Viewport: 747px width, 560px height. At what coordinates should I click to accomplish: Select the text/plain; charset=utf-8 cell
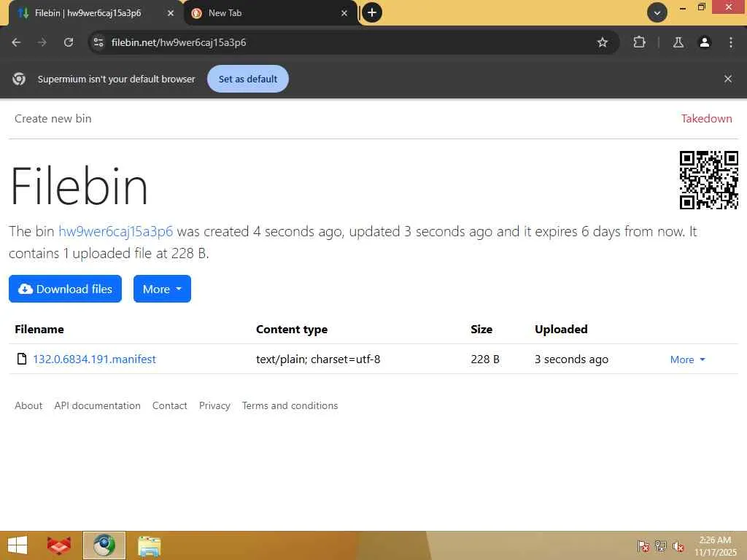318,359
